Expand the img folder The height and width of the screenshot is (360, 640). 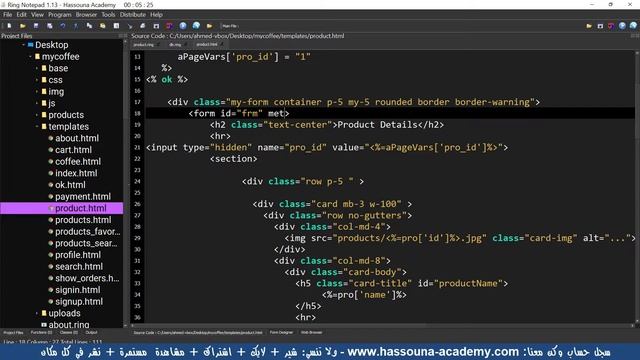[x=37, y=91]
